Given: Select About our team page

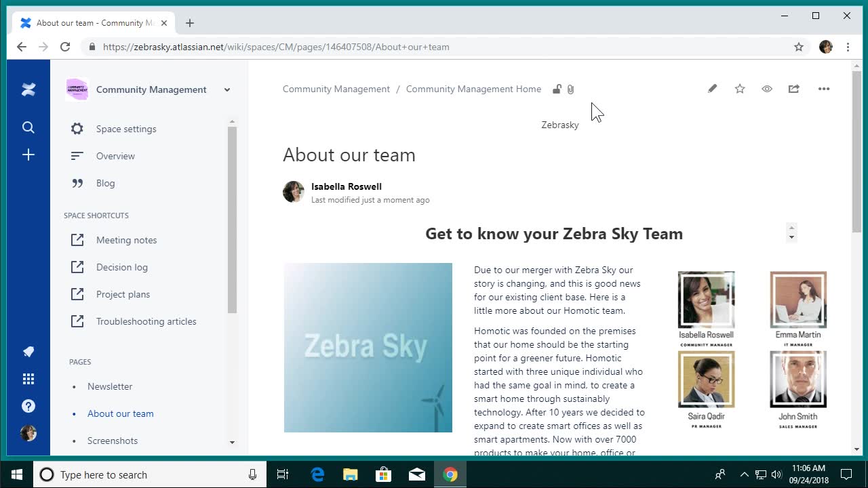Looking at the screenshot, I should pyautogui.click(x=121, y=413).
